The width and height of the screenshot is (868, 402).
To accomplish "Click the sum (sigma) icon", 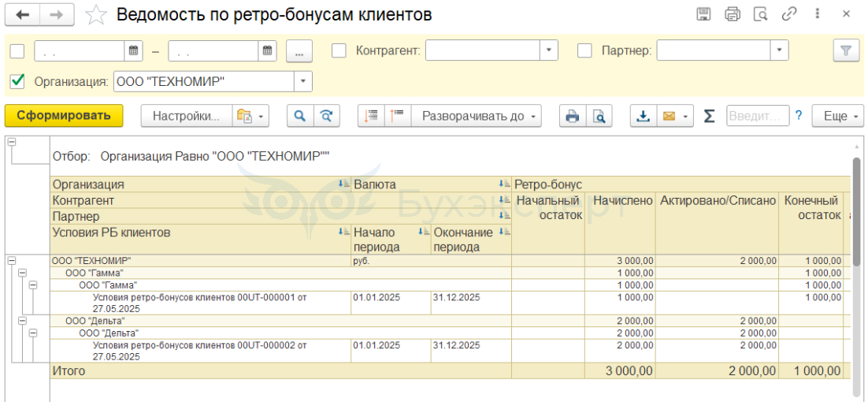I will [709, 116].
